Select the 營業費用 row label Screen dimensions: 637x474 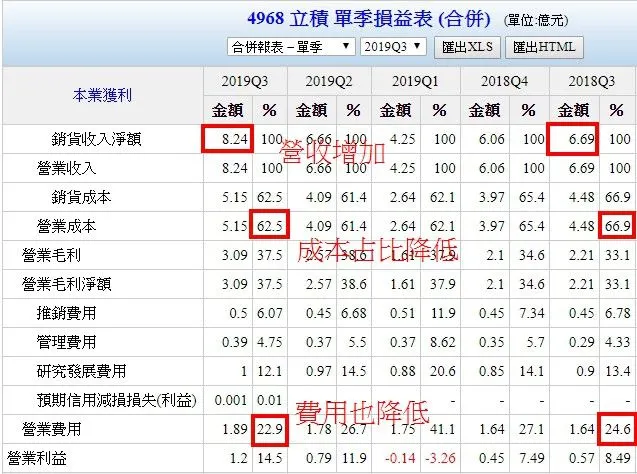tap(52, 429)
